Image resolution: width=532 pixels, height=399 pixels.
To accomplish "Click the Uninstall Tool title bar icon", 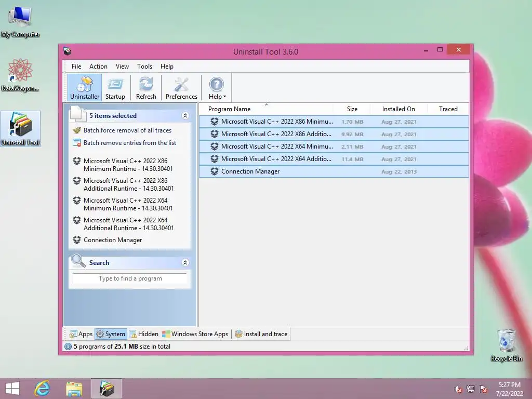I will coord(67,51).
